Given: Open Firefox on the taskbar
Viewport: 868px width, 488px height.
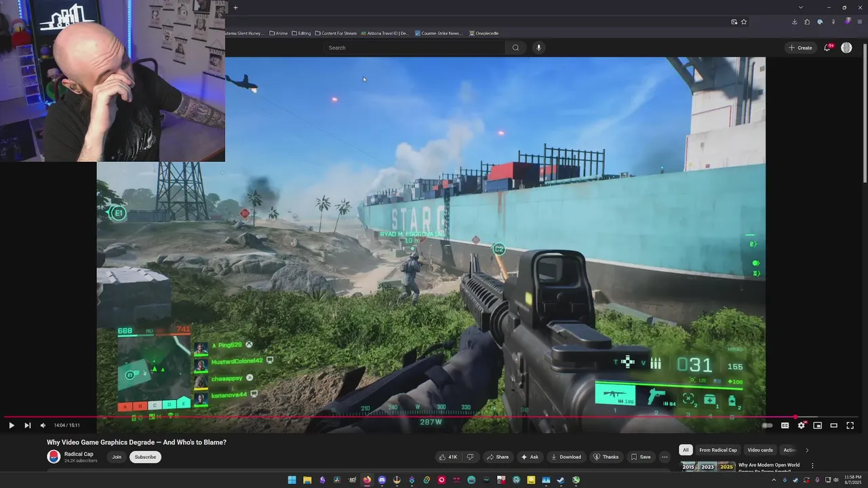Looking at the screenshot, I should point(367,480).
